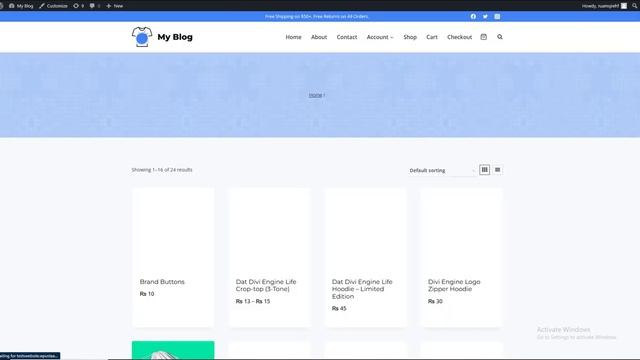Click the green product thumbnail

click(x=173, y=350)
